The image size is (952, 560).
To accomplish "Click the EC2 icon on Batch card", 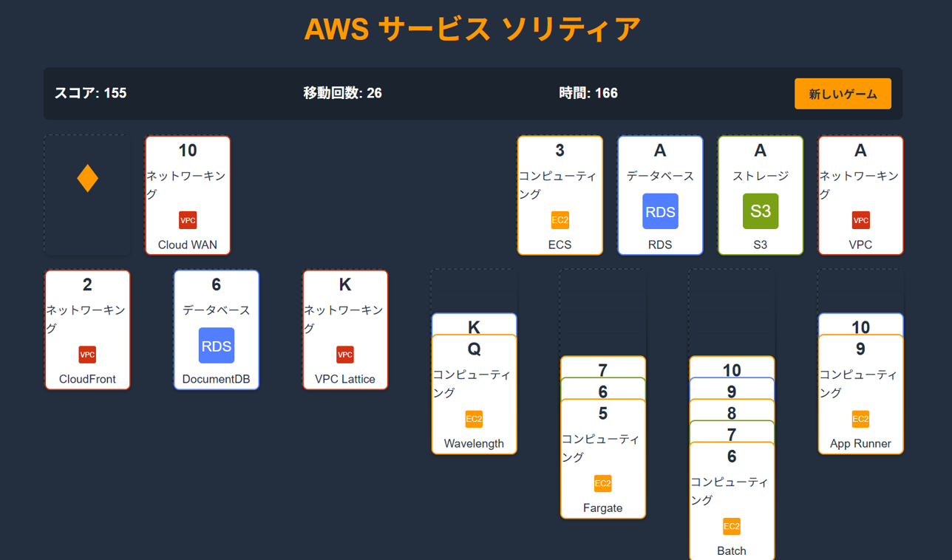I will (732, 527).
